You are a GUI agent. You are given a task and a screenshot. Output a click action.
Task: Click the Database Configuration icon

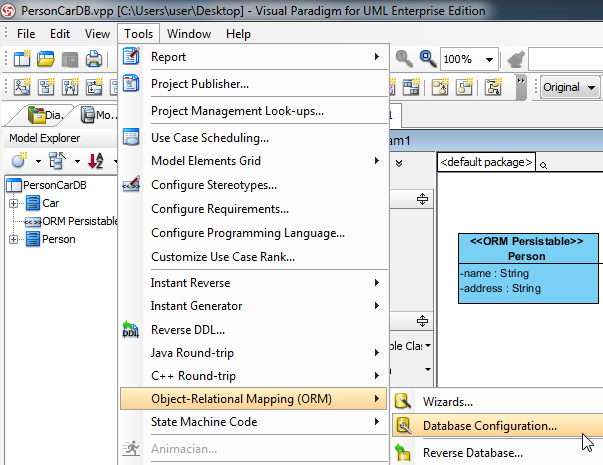pos(403,425)
